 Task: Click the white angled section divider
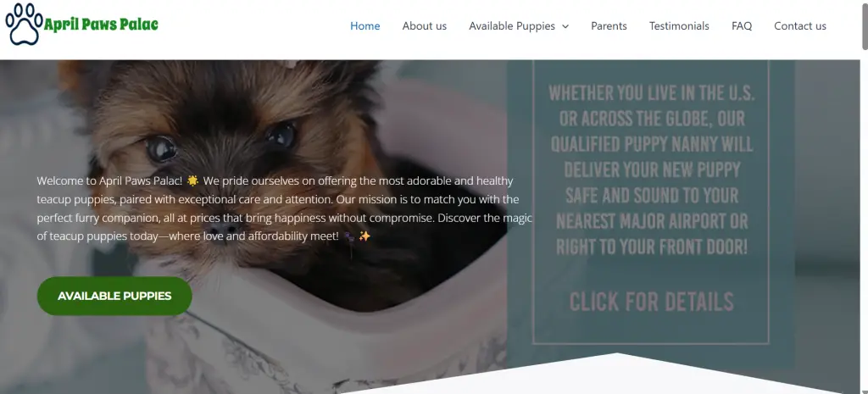click(615, 376)
